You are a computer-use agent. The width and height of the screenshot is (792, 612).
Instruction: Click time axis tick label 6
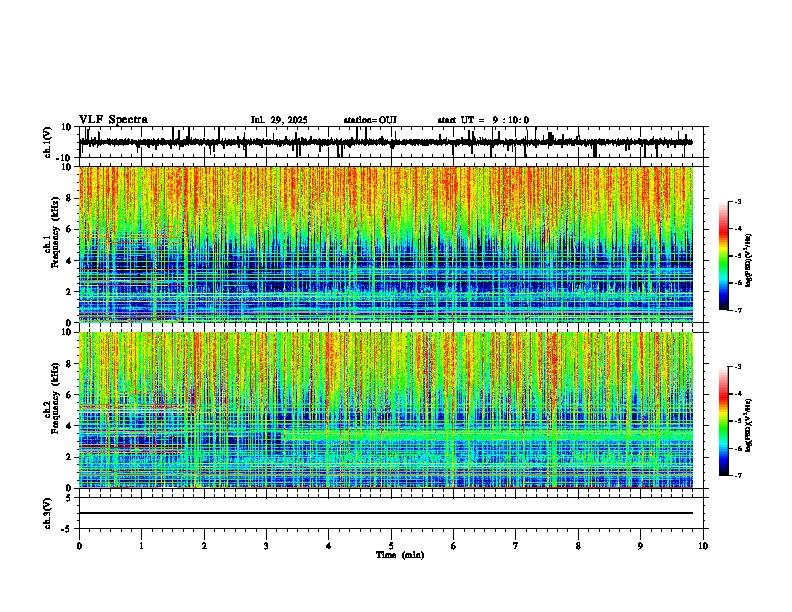(453, 546)
